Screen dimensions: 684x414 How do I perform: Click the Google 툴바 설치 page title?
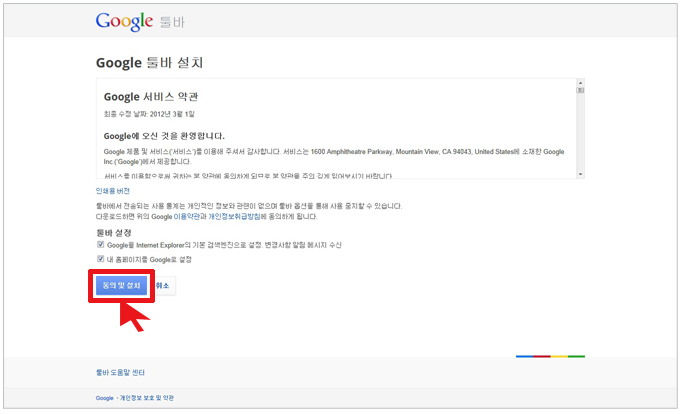(x=150, y=63)
